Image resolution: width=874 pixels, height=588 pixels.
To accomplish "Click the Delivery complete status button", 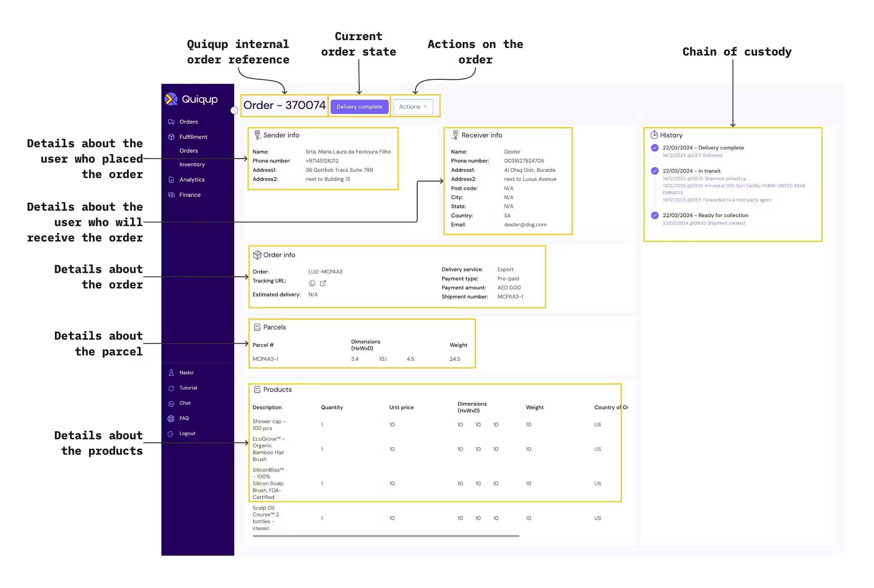I will 359,107.
